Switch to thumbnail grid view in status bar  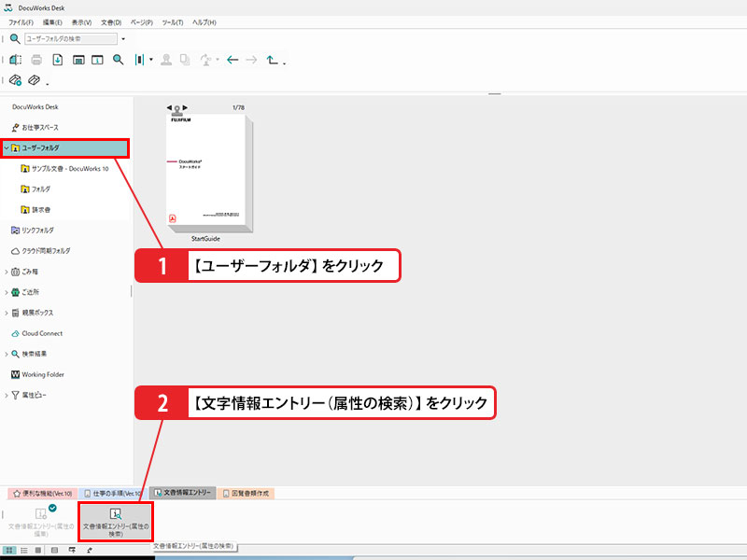(x=9, y=550)
